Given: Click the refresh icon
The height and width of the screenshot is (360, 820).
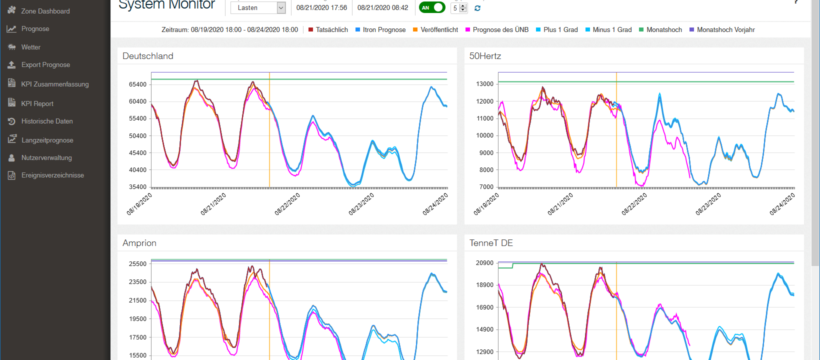Looking at the screenshot, I should pyautogui.click(x=477, y=8).
